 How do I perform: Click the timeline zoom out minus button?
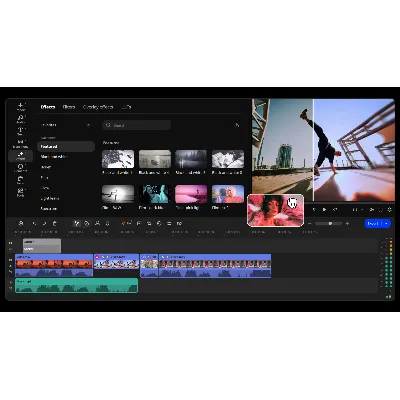[x=309, y=224]
